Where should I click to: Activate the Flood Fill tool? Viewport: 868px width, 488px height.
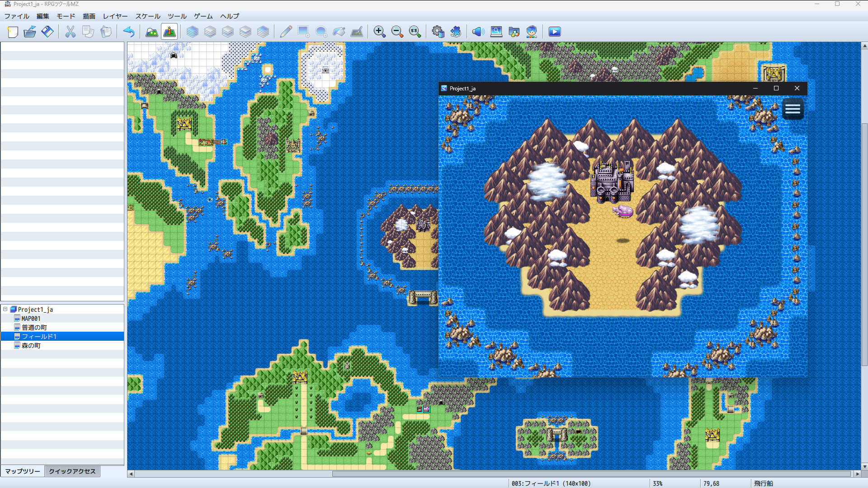pyautogui.click(x=339, y=32)
